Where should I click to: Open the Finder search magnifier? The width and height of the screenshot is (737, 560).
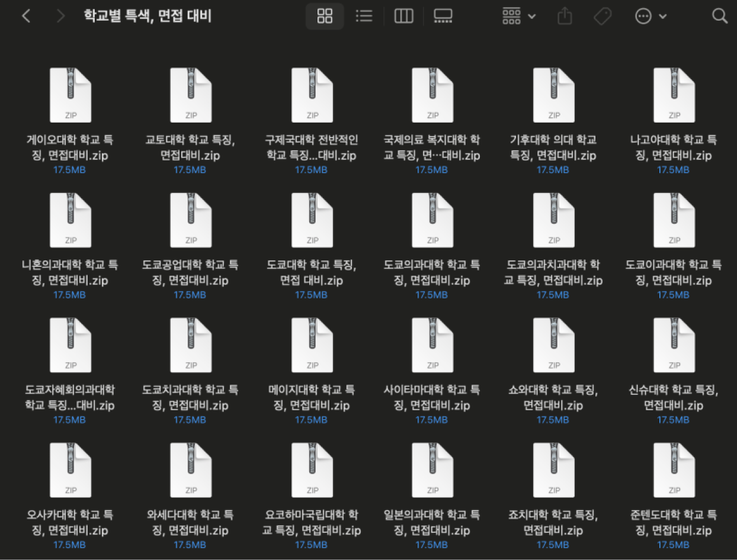click(x=719, y=16)
